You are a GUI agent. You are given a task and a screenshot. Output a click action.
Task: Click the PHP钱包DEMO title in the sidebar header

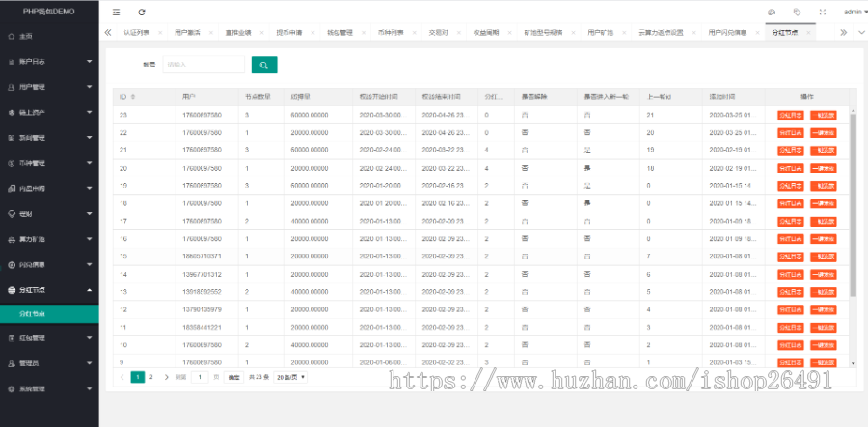pyautogui.click(x=49, y=12)
